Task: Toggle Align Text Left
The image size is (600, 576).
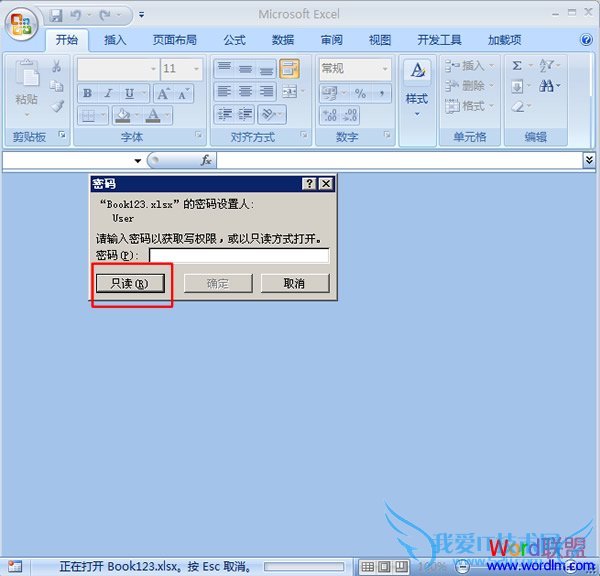Action: pyautogui.click(x=224, y=92)
